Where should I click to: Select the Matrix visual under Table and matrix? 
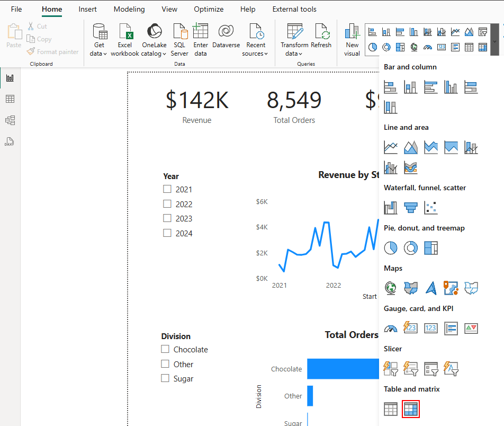coord(410,409)
